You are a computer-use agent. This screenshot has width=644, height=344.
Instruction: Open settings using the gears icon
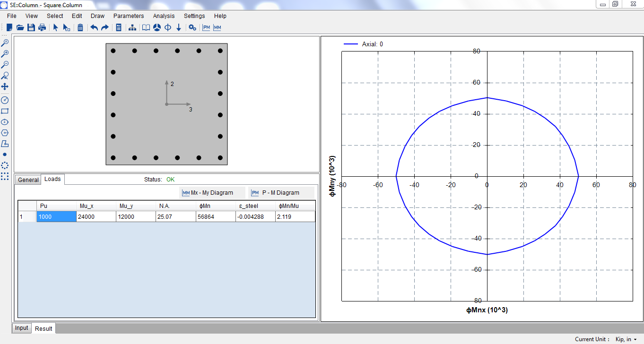click(192, 27)
